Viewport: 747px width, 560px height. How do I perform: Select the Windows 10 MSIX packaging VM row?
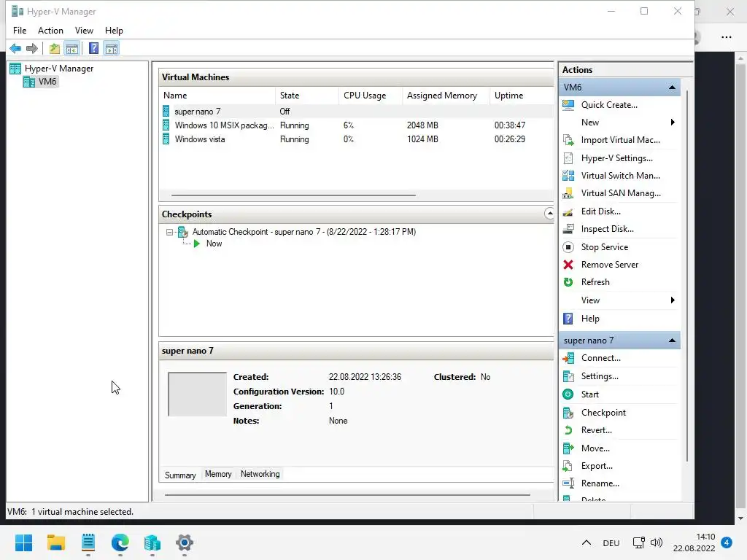[356, 125]
